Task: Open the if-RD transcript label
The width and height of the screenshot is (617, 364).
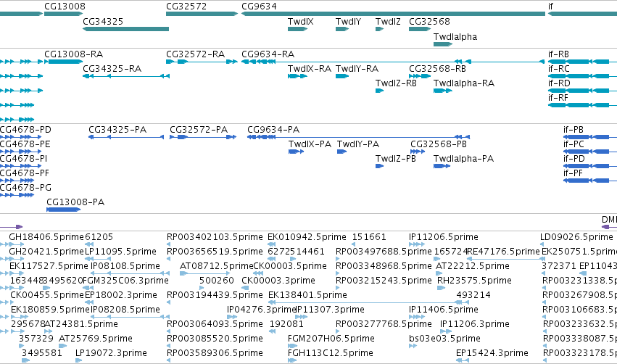Action: (559, 83)
